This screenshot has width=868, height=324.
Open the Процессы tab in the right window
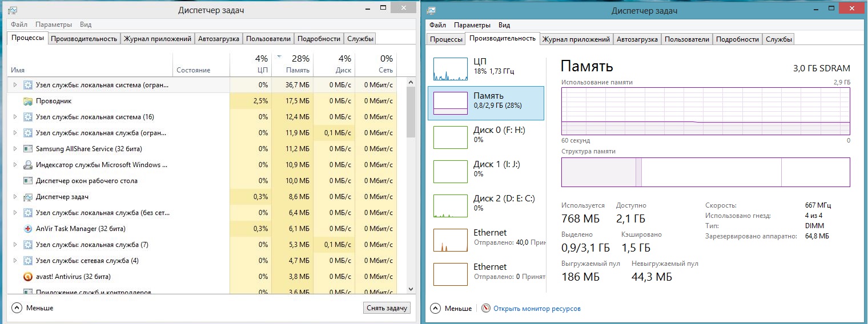click(446, 39)
